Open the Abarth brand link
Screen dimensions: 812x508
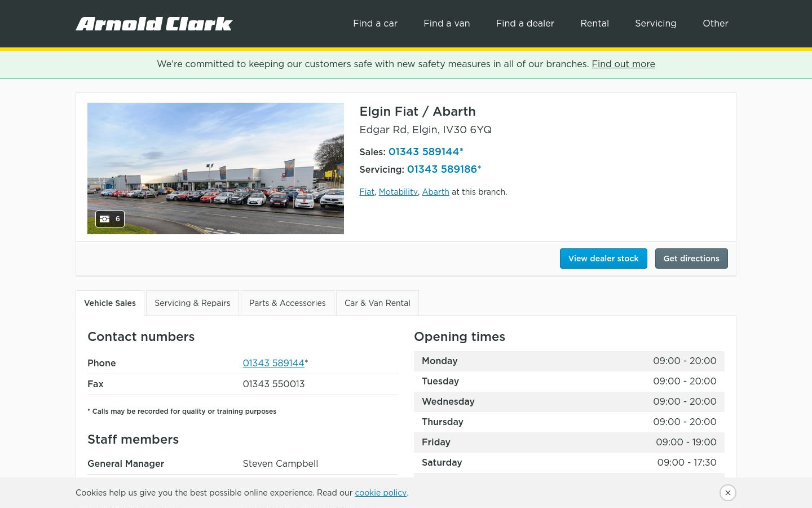point(435,192)
